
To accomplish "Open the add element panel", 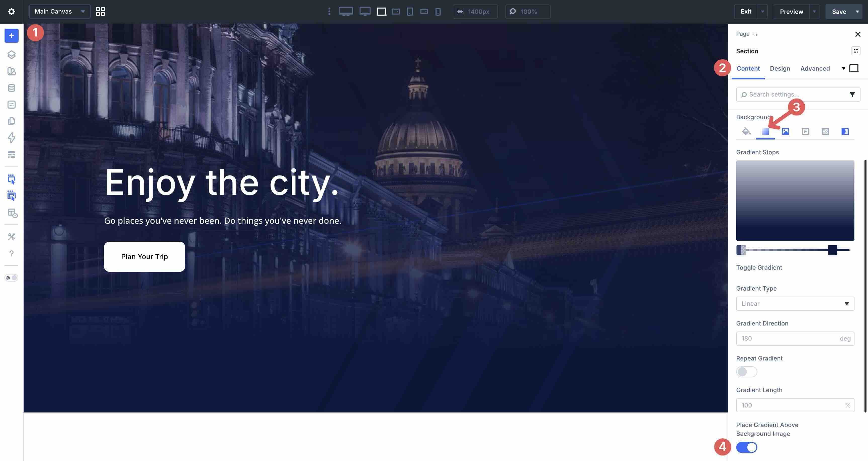I will (x=12, y=35).
